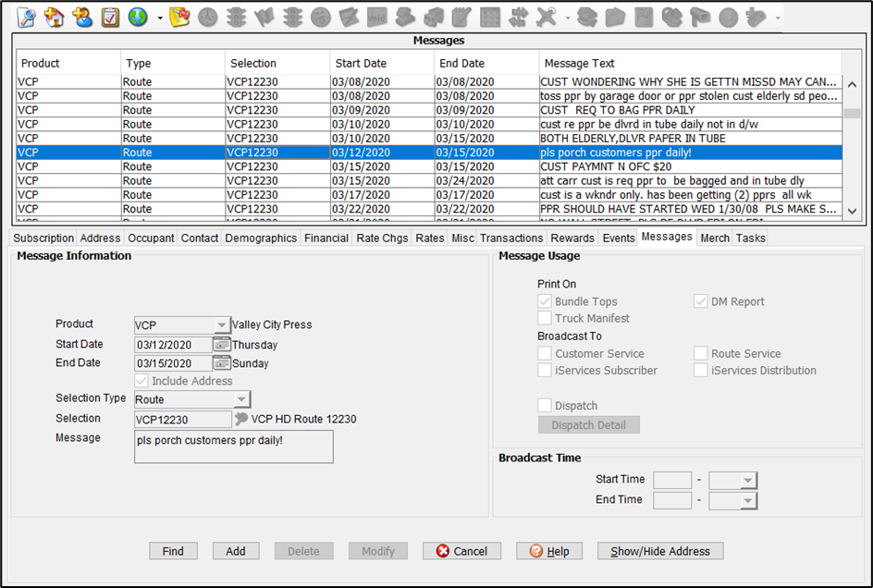Open the Selection Type dropdown
Viewport: 873px width, 588px height.
240,399
